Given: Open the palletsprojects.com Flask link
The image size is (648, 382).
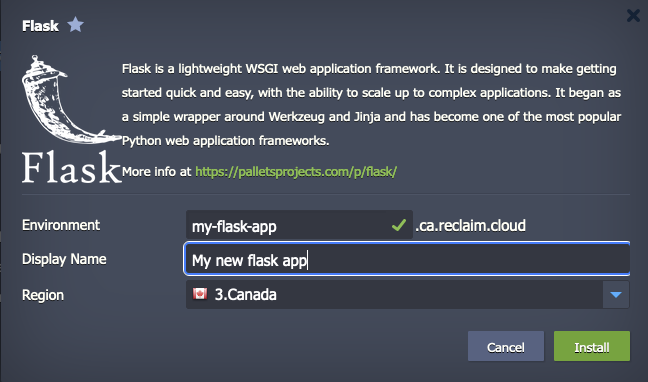Looking at the screenshot, I should coord(296,172).
